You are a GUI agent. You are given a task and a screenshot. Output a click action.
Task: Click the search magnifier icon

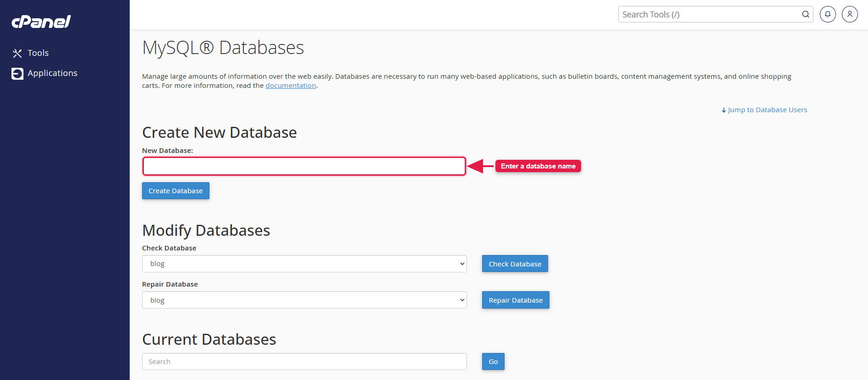coord(805,14)
